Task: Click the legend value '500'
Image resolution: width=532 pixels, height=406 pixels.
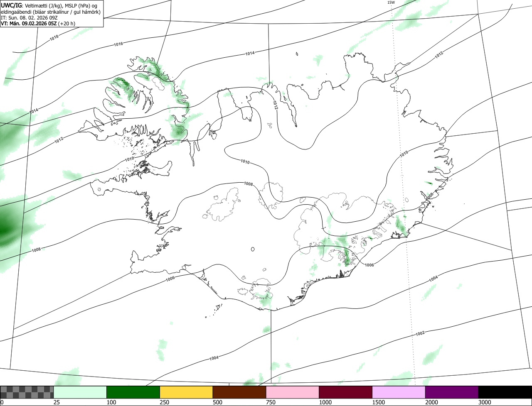Action: coord(217,402)
